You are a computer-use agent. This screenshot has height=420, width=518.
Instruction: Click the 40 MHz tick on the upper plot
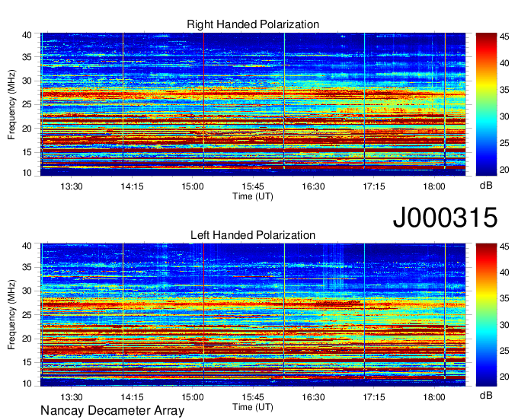[27, 35]
